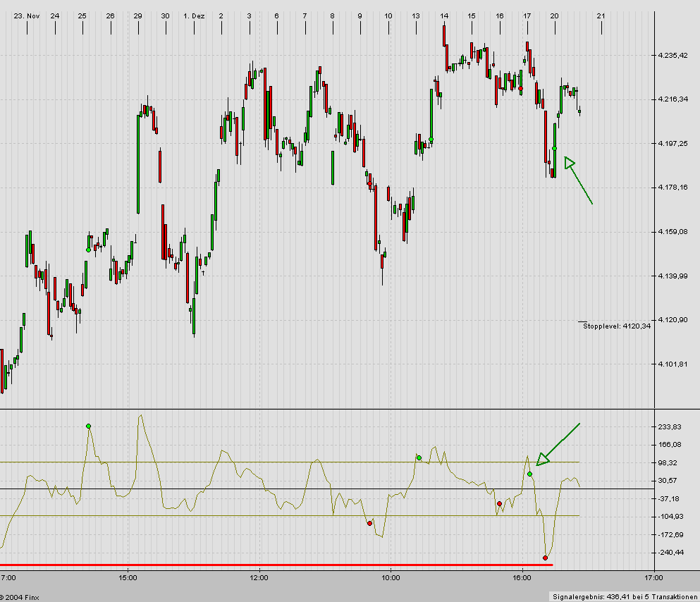Click the 4.235,42 price axis label
Viewport: 700px width, 602px height.
[673, 55]
